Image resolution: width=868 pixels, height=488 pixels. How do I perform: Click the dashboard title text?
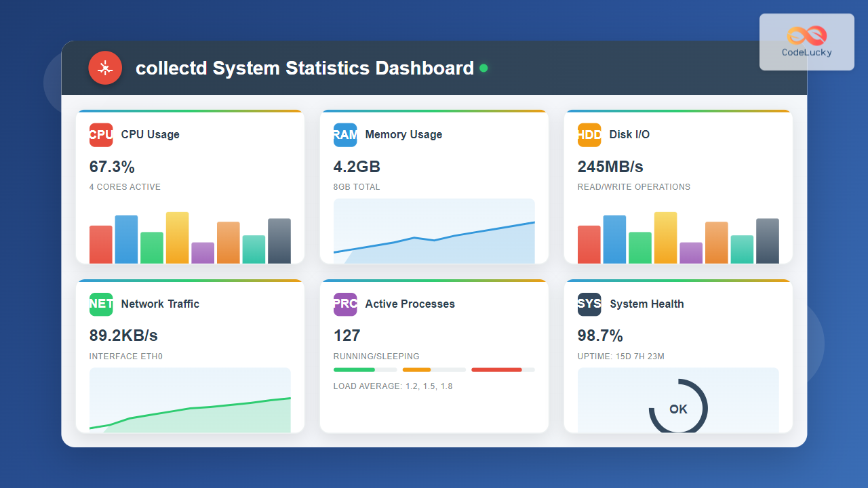(x=304, y=68)
